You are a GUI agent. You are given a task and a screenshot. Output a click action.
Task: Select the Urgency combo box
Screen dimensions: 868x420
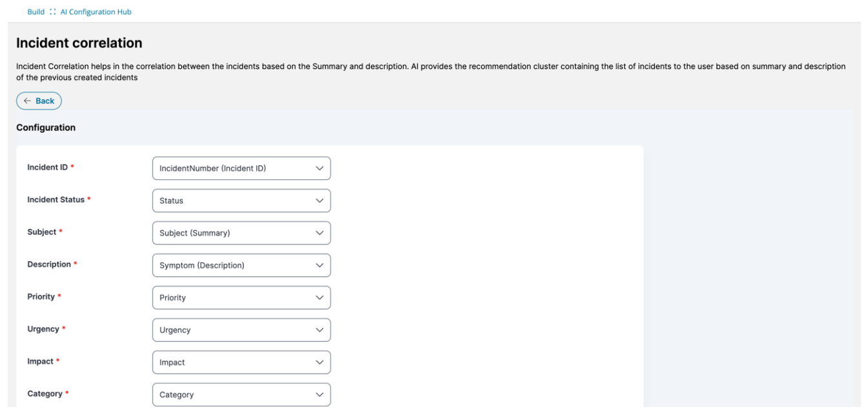232,330
